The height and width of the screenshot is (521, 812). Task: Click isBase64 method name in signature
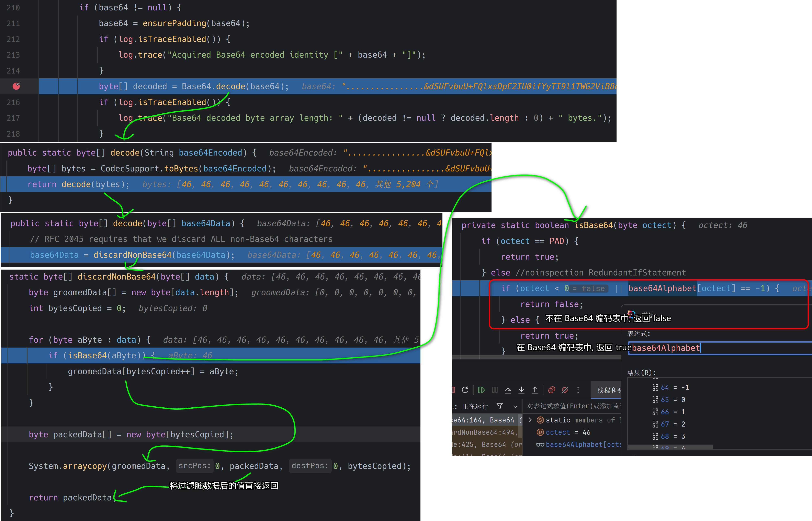594,225
